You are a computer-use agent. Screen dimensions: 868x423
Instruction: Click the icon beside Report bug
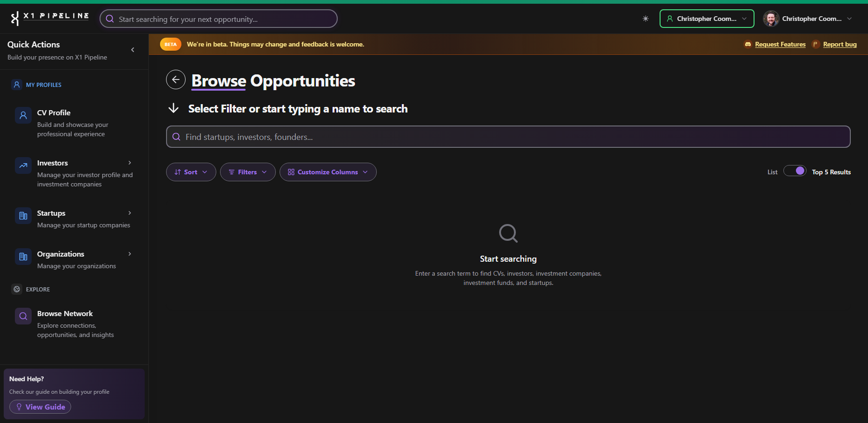click(815, 44)
